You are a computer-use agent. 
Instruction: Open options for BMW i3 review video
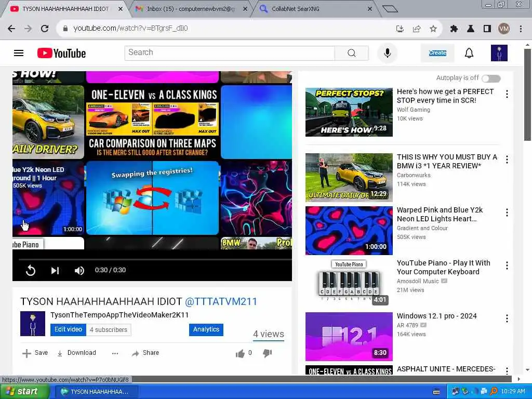click(507, 159)
